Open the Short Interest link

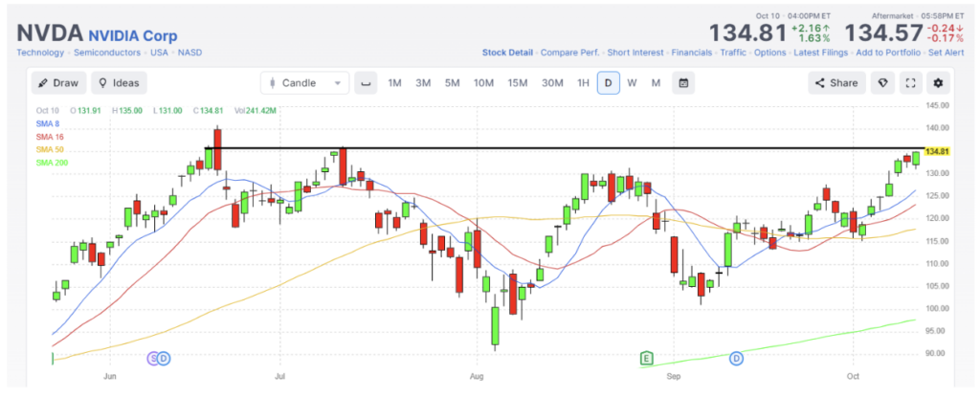635,53
